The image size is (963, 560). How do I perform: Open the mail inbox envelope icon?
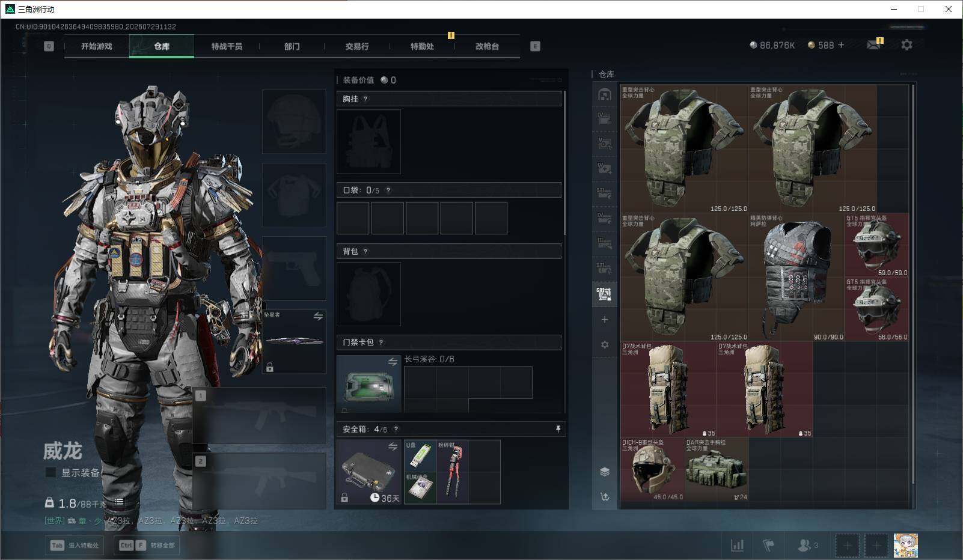pyautogui.click(x=874, y=45)
